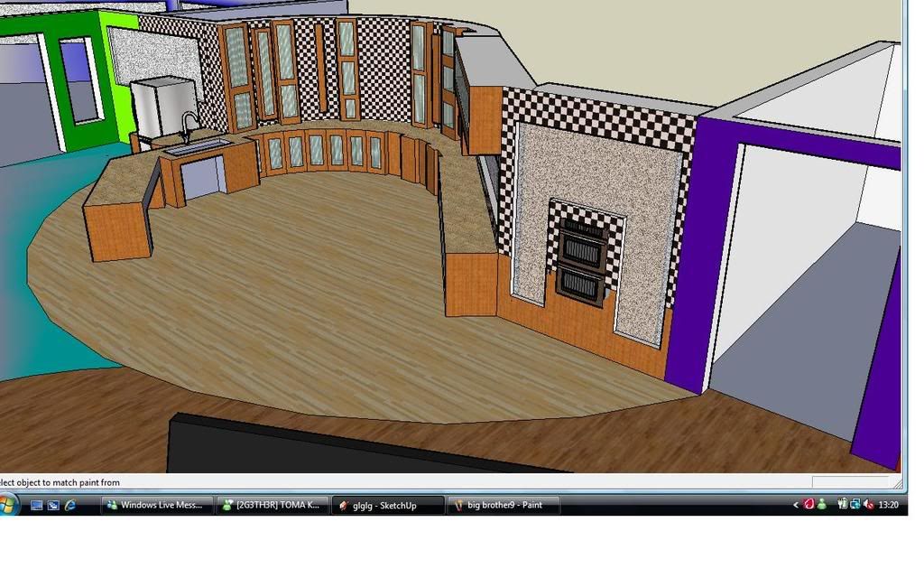Open the network connection tray icon
The image size is (924, 578).
pyautogui.click(x=855, y=504)
